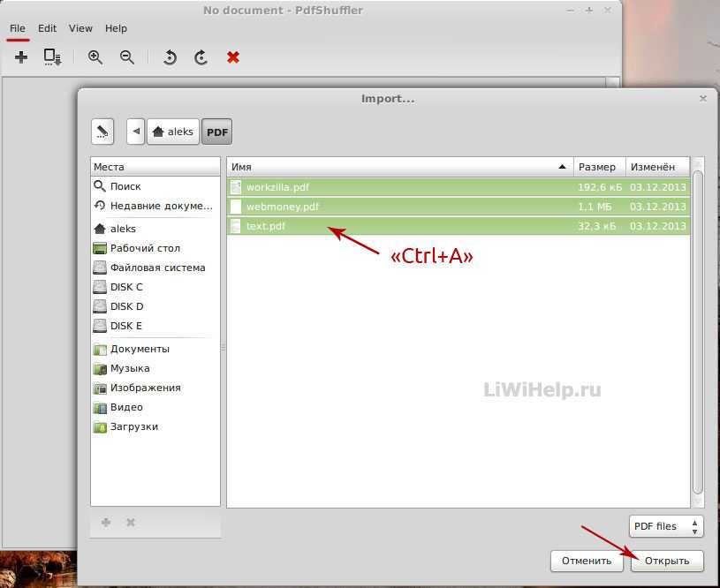Click the export/save document icon in the PdfShuffler toolbar
Viewport: 720px width, 588px height.
point(52,57)
